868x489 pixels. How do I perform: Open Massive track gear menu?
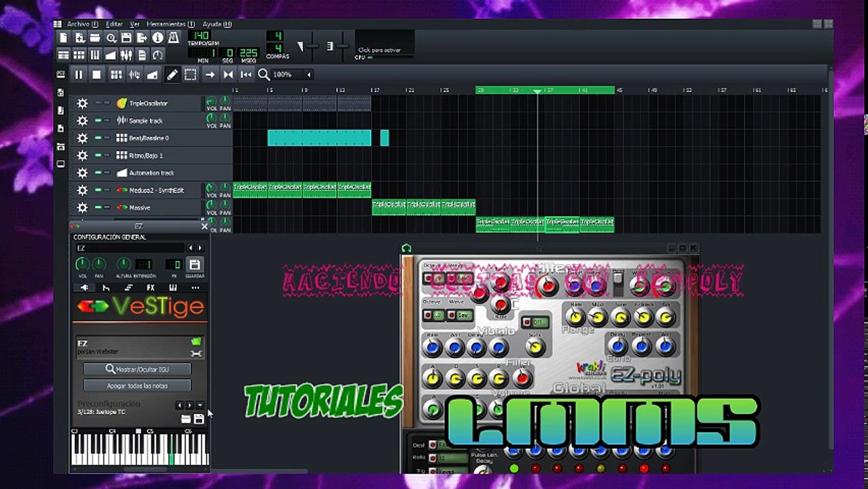[x=82, y=208]
